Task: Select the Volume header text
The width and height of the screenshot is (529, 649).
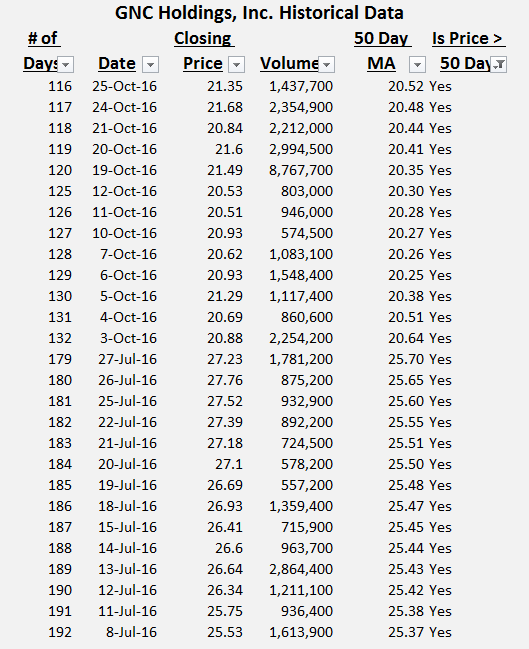Action: (x=289, y=63)
